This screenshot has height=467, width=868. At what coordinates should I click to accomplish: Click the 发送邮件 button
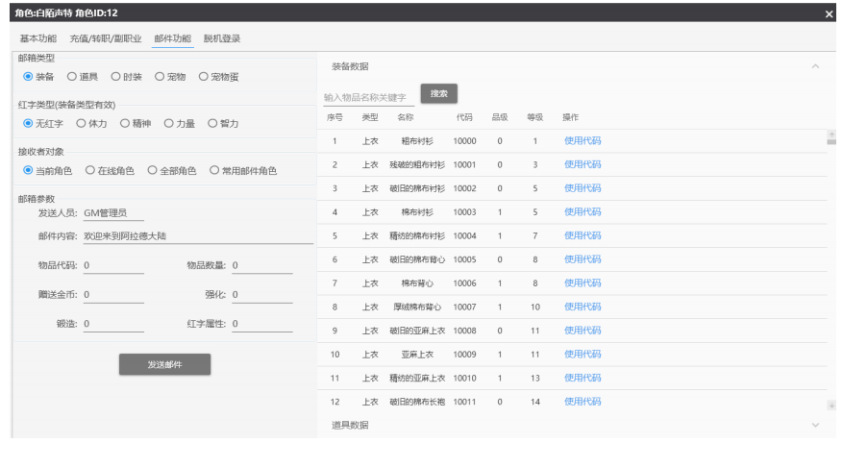pyautogui.click(x=164, y=364)
